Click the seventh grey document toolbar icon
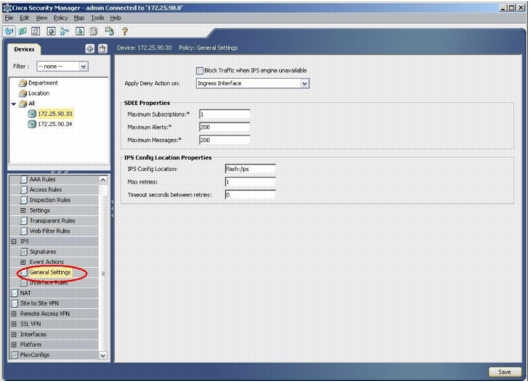The image size is (530, 382). pos(94,31)
